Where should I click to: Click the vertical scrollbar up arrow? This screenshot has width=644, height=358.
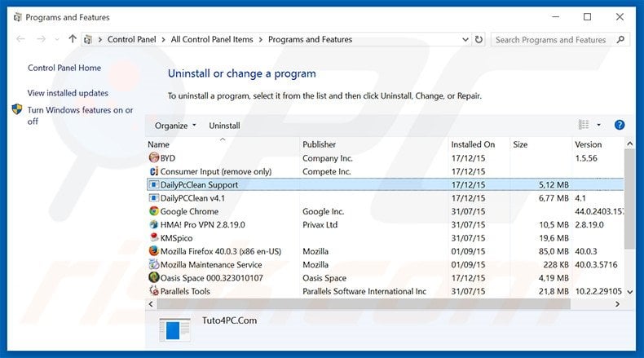pyautogui.click(x=629, y=144)
